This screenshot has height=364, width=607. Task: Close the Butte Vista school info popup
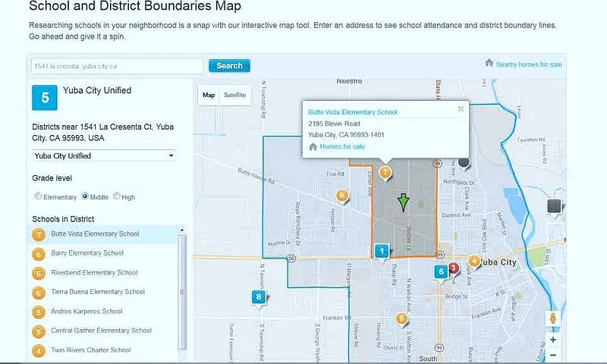(461, 109)
